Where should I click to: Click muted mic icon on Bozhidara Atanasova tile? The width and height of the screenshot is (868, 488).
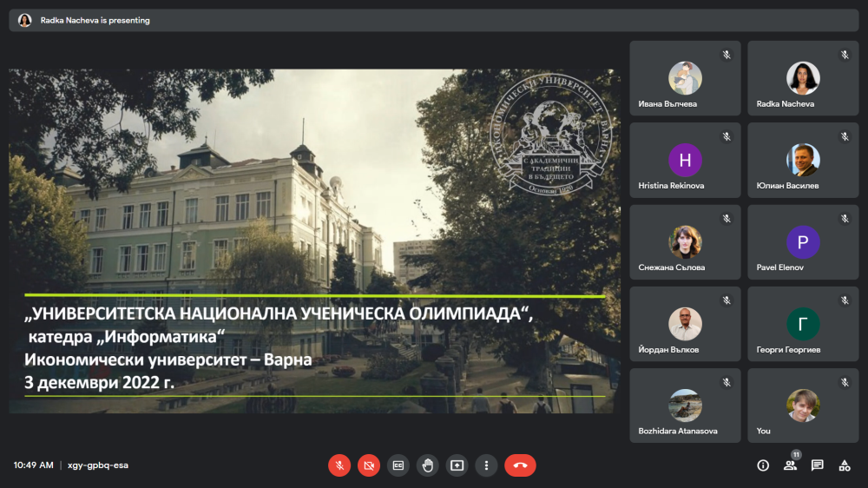pos(727,383)
